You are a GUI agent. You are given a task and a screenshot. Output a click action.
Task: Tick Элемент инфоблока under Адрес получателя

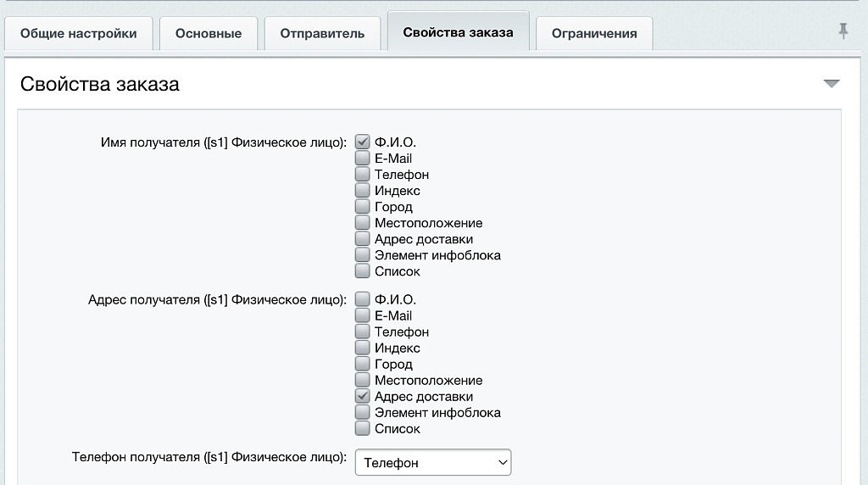click(363, 413)
